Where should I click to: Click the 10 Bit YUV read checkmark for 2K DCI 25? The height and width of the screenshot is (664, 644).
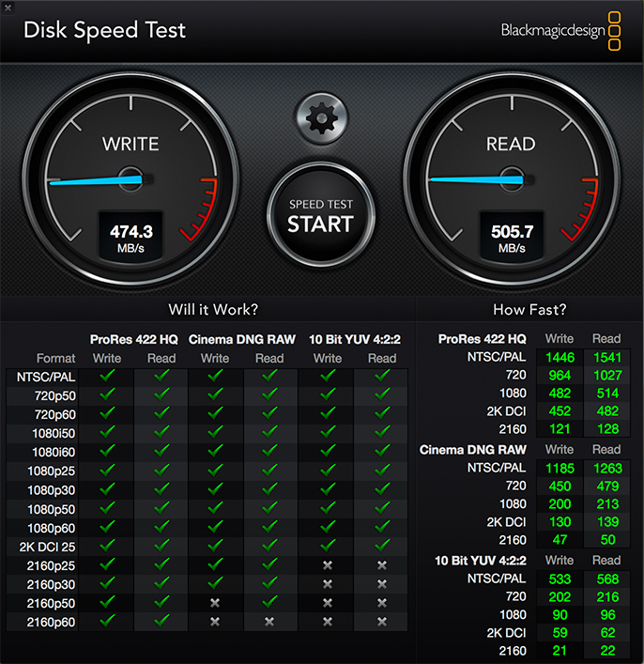click(382, 546)
